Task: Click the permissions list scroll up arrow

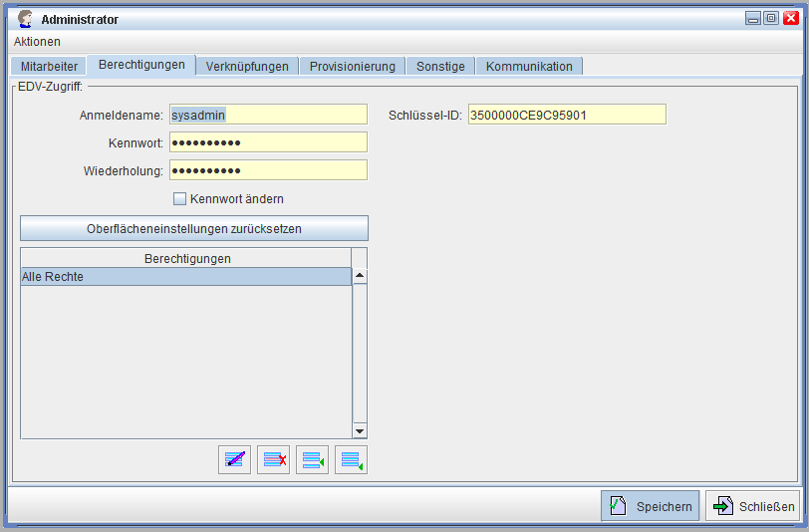Action: tap(360, 277)
